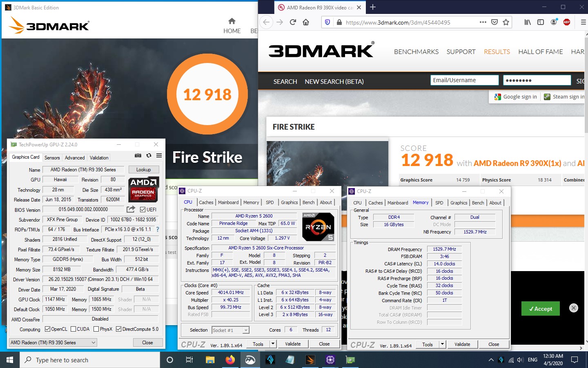Open File Explorer from the taskbar
The image size is (588, 368).
pyautogui.click(x=210, y=360)
